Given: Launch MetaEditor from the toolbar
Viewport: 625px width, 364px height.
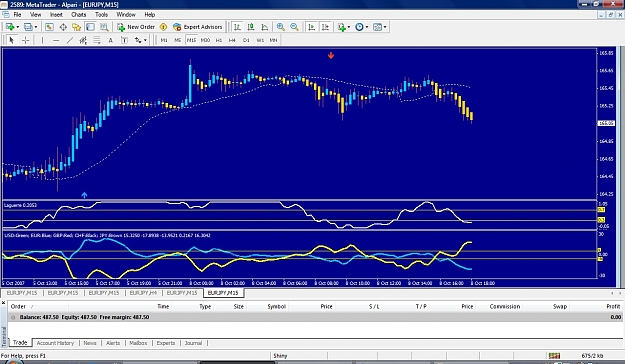Looking at the screenshot, I should 163,27.
